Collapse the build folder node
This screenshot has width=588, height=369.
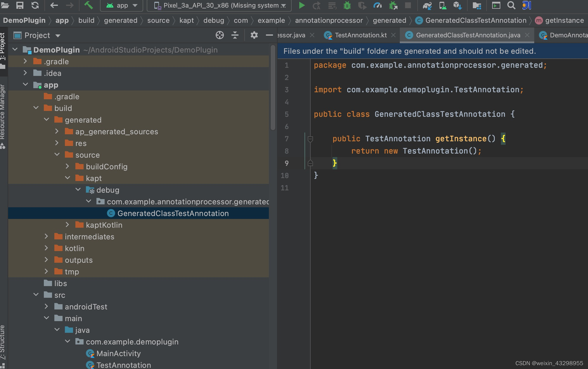(36, 108)
